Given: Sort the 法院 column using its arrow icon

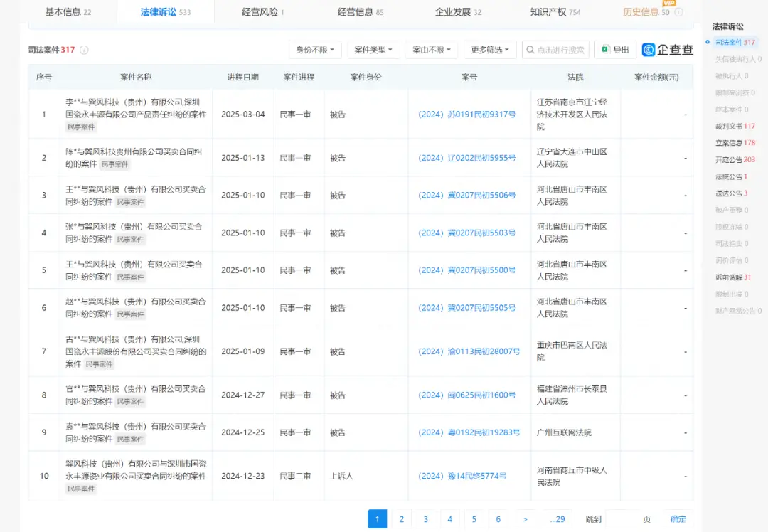Looking at the screenshot, I should tap(587, 76).
